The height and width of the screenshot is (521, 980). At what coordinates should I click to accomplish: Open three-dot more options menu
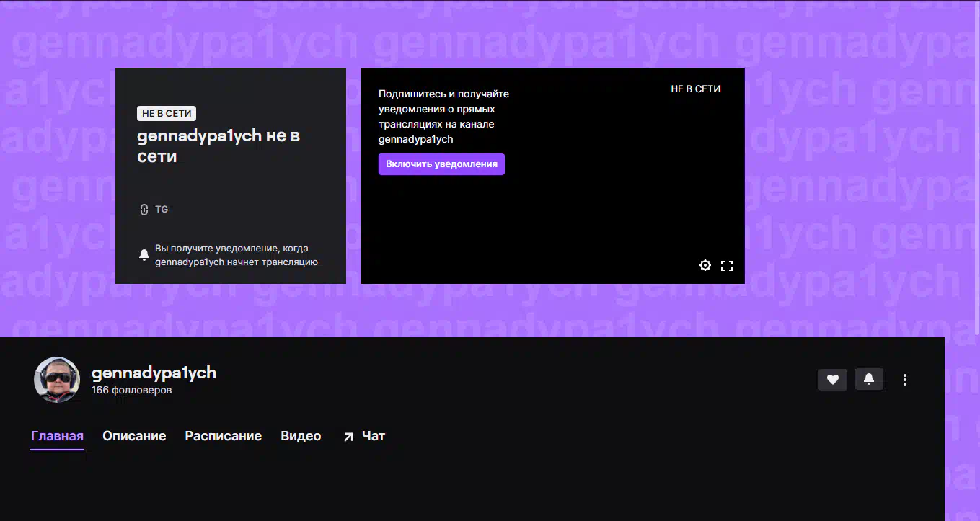[905, 380]
